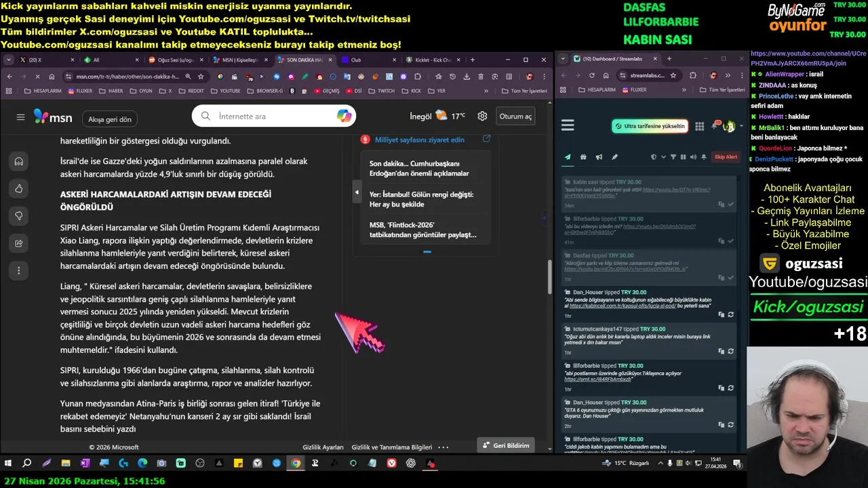Mute alerts with speaker icon in Streamlabs

(692, 157)
